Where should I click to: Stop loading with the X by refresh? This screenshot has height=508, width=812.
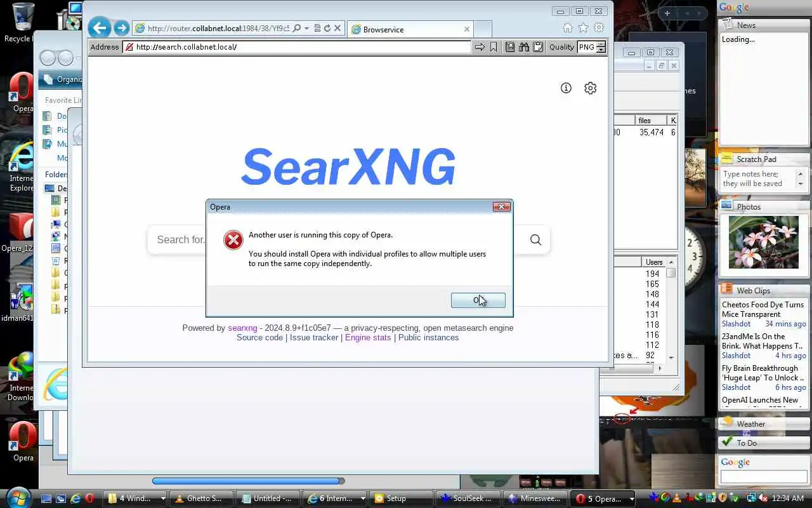coord(337,29)
